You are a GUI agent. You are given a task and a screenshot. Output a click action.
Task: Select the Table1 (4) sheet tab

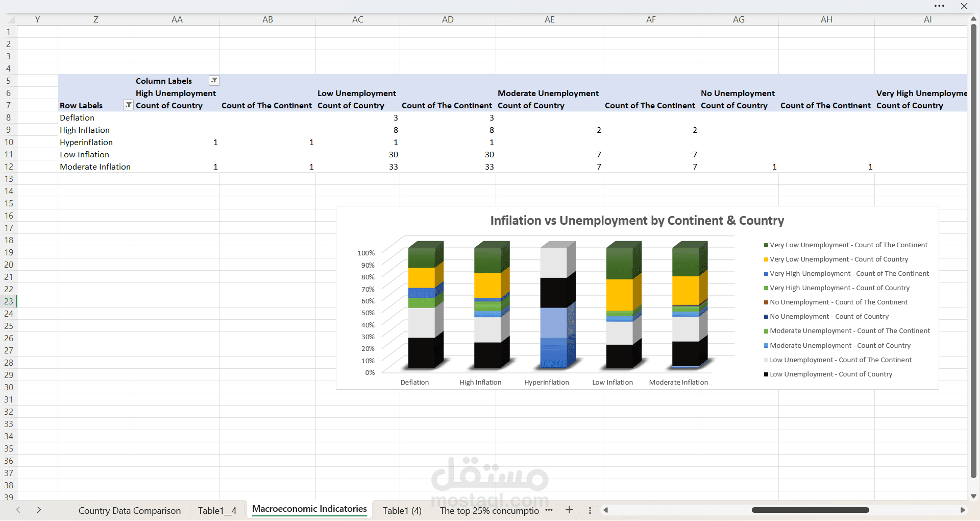(x=402, y=511)
